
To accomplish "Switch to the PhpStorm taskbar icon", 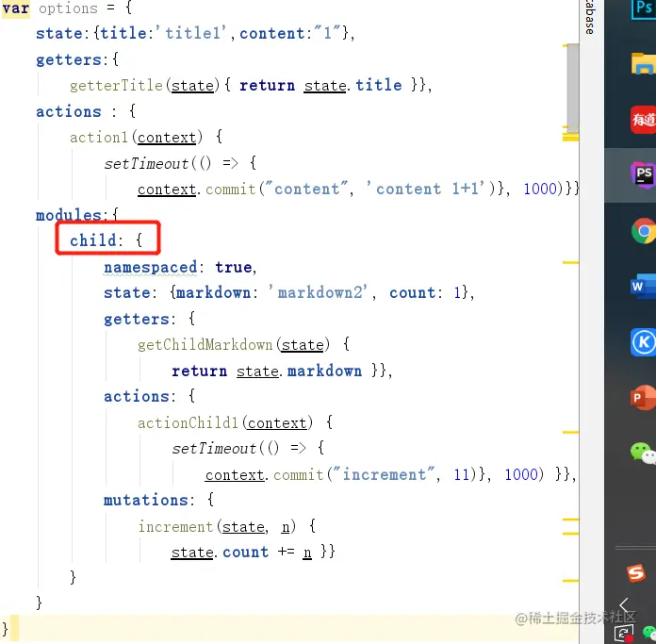I will [644, 174].
